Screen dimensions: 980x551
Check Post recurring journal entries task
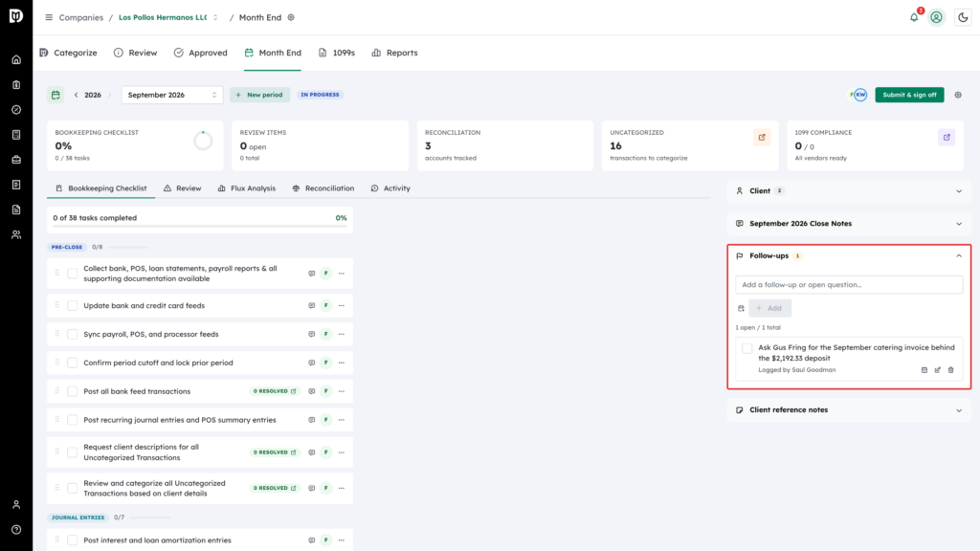[73, 421]
